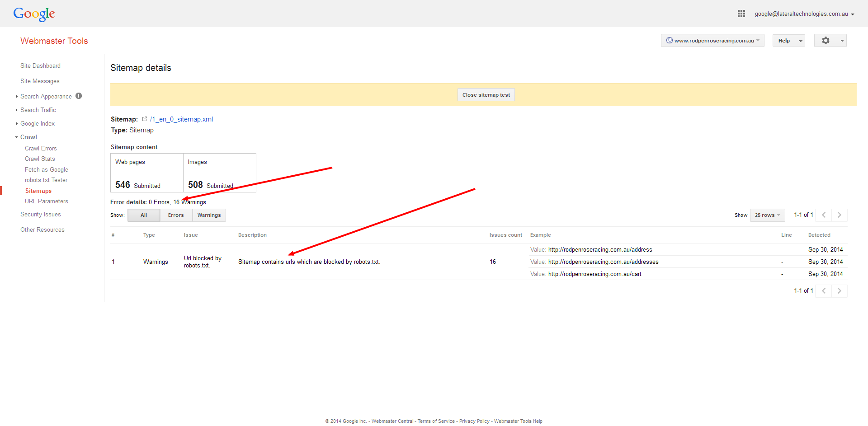The width and height of the screenshot is (868, 426).
Task: Open the Google apps grid icon
Action: (x=741, y=14)
